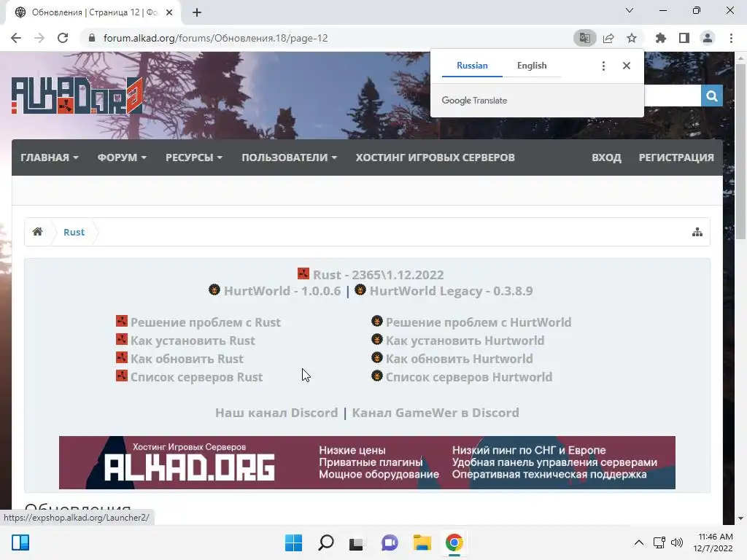Screen dimensions: 747x560
Task: Click the ALKAD.ORG hosting banner
Action: coord(367,462)
